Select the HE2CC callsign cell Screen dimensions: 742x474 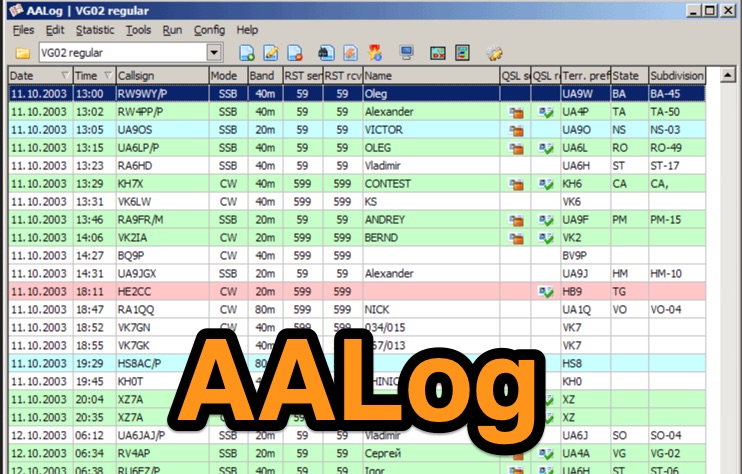pyautogui.click(x=162, y=291)
